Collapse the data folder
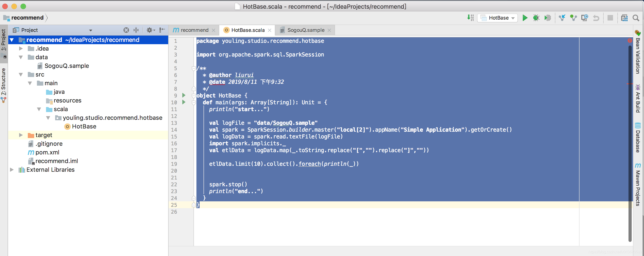Viewport: 644px width, 256px height. click(x=21, y=57)
